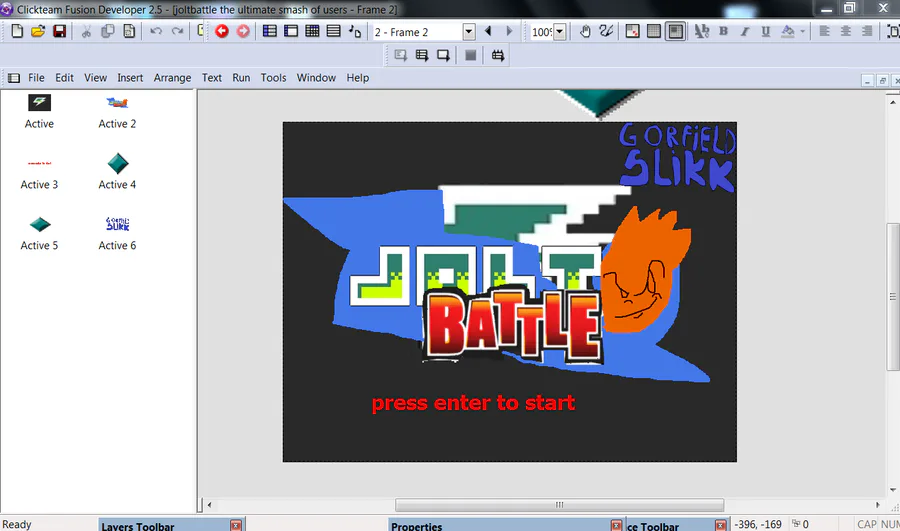900x531 pixels.
Task: Select the hand pan tool
Action: coord(585,31)
